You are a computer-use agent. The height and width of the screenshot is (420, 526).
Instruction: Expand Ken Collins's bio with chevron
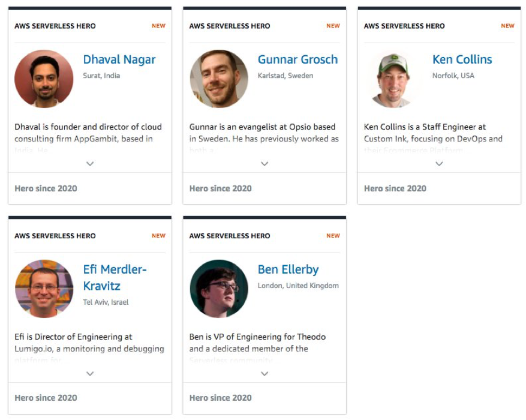coord(439,164)
